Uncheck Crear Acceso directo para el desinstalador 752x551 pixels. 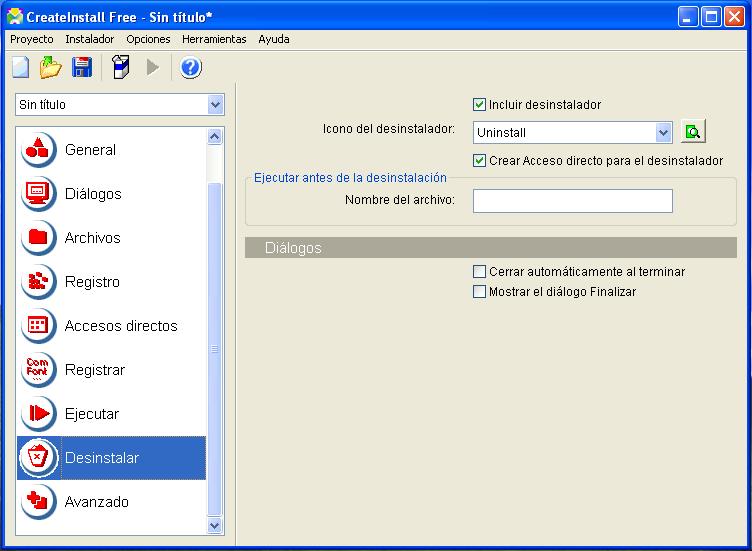click(x=479, y=161)
